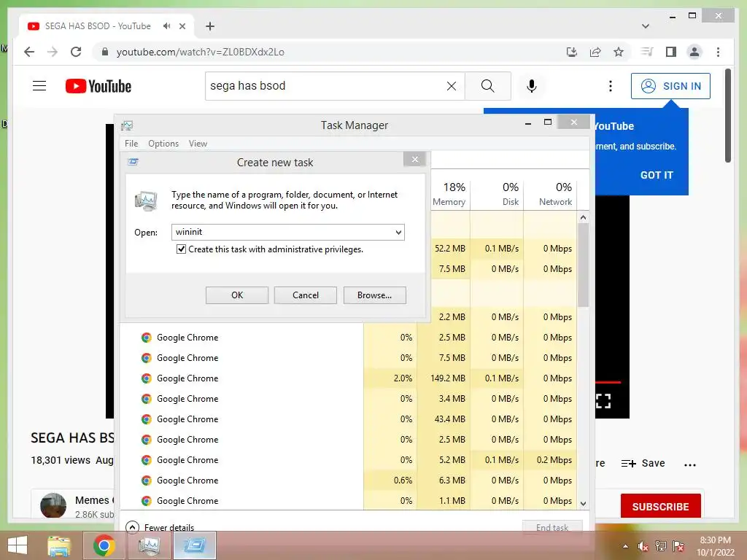Image resolution: width=747 pixels, height=560 pixels.
Task: Click the channel avatar thumbnail
Action: (x=53, y=506)
